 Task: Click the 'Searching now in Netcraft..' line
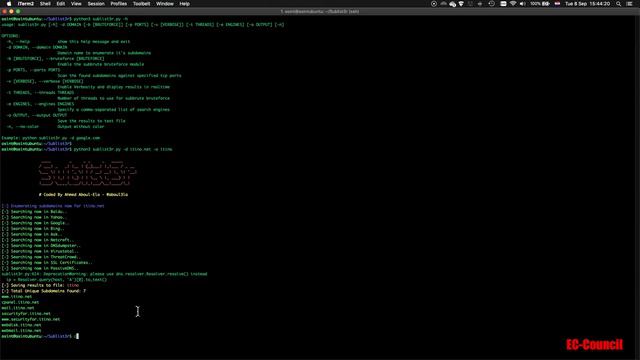click(x=38, y=240)
